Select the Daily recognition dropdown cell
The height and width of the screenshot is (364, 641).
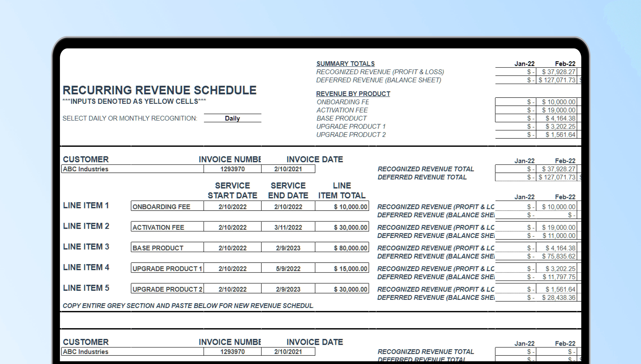coord(233,118)
